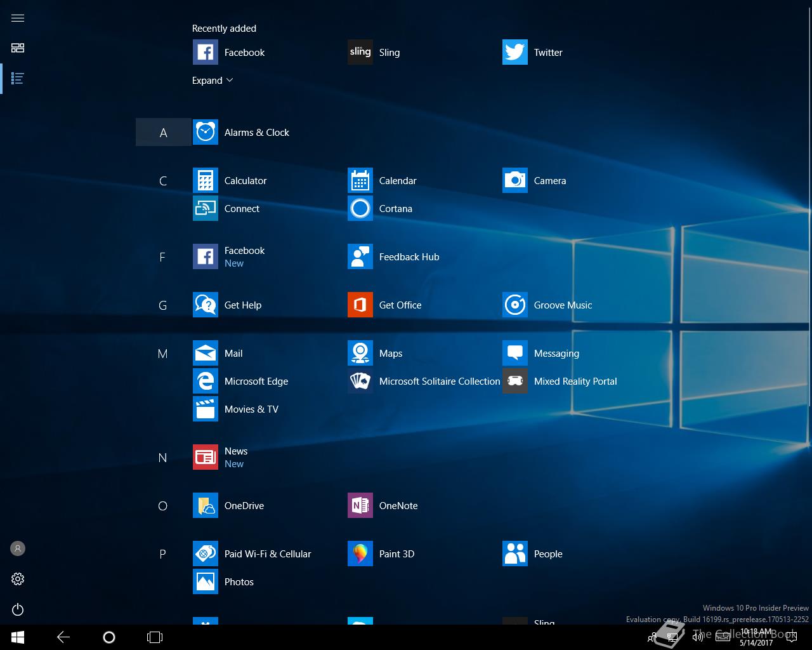Image resolution: width=812 pixels, height=650 pixels.
Task: Launch the Camera app
Action: tap(535, 180)
